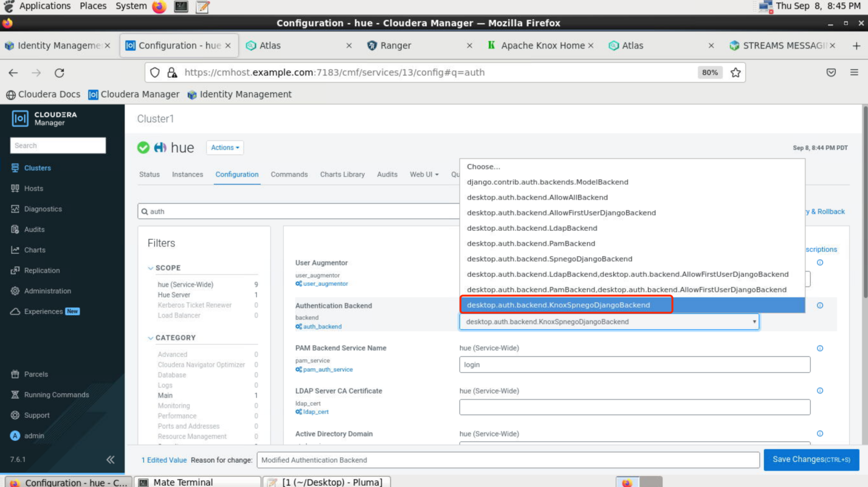868x487 pixels.
Task: Show help for Authentication Backend
Action: tap(820, 305)
